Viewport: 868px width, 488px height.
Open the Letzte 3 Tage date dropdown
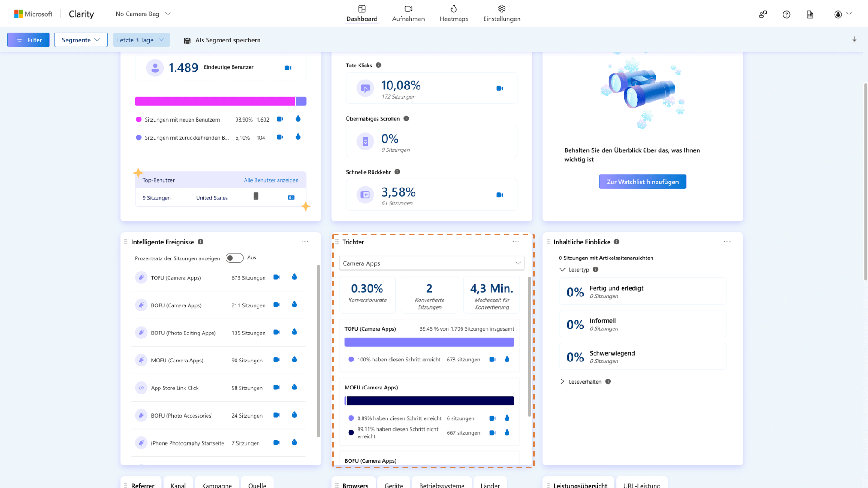141,40
